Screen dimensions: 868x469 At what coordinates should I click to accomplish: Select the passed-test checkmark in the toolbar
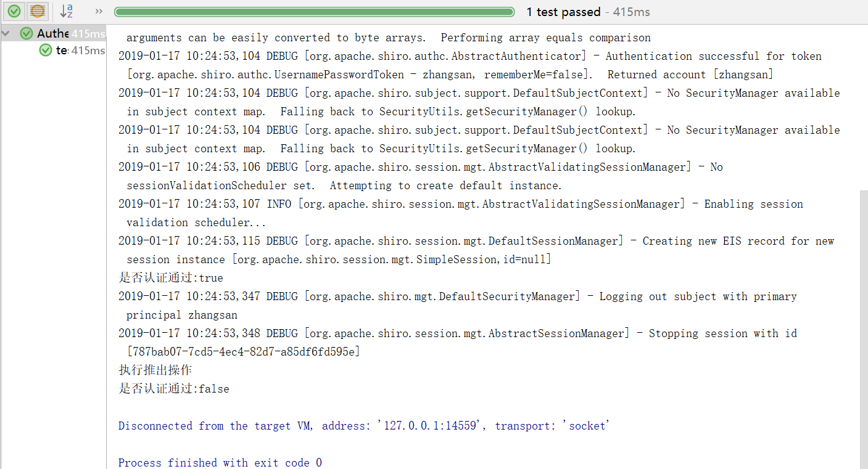coord(14,11)
